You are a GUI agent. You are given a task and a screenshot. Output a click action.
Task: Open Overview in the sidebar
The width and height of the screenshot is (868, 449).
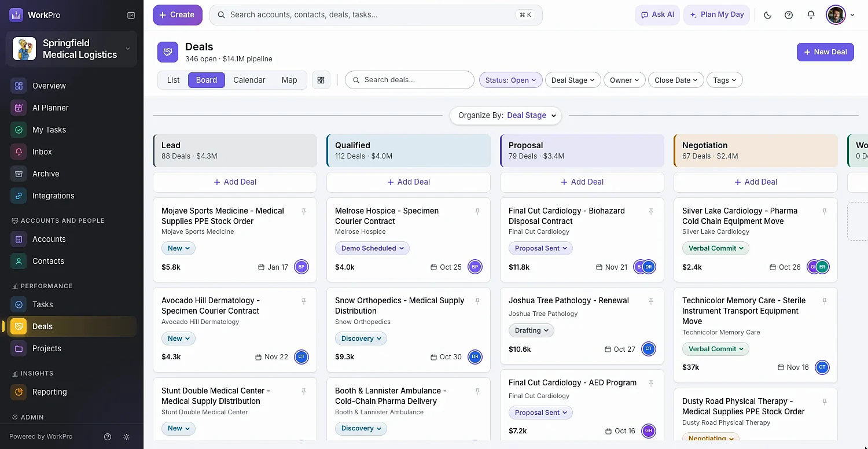(72, 86)
